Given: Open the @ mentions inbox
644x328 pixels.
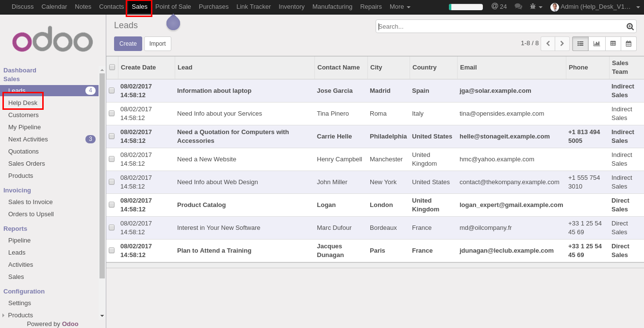Looking at the screenshot, I should [x=499, y=7].
